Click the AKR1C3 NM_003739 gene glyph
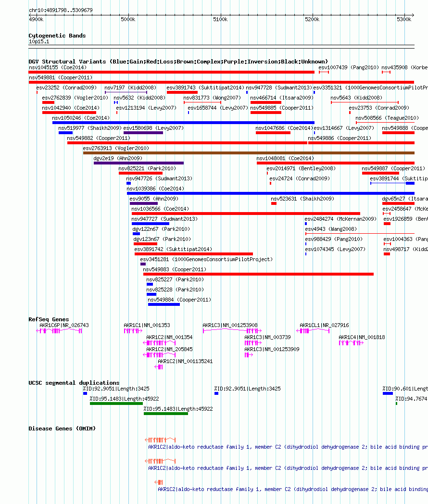The image size is (428, 504). 253,343
